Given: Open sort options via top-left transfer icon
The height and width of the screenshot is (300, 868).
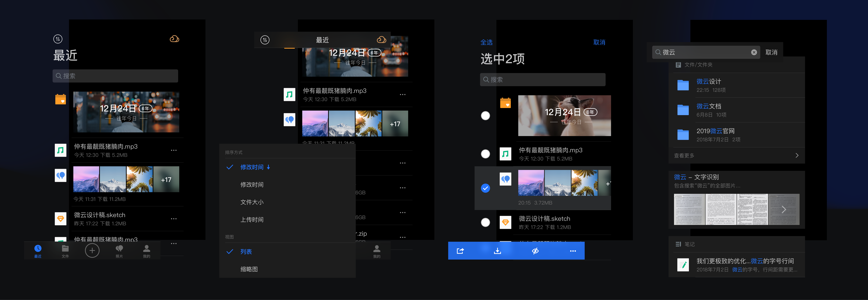Looking at the screenshot, I should pos(58,39).
